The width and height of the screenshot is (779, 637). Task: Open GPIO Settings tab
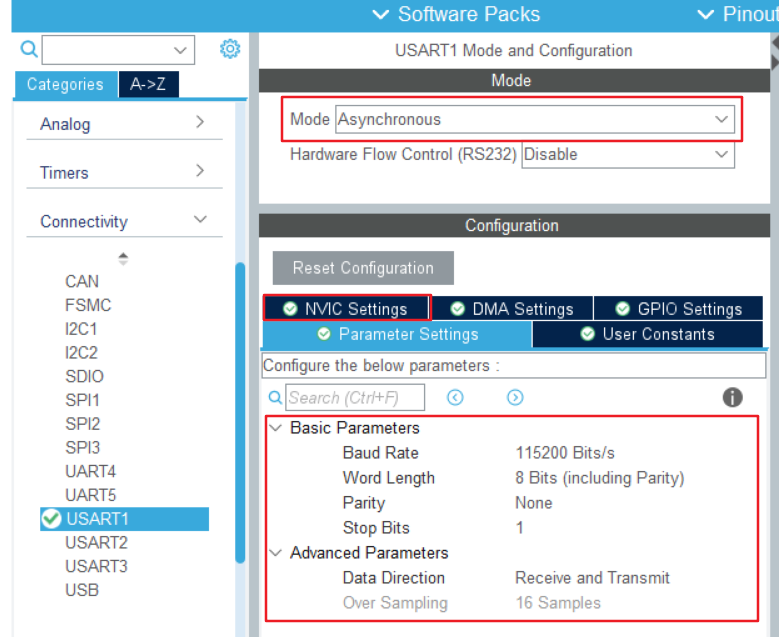point(679,309)
